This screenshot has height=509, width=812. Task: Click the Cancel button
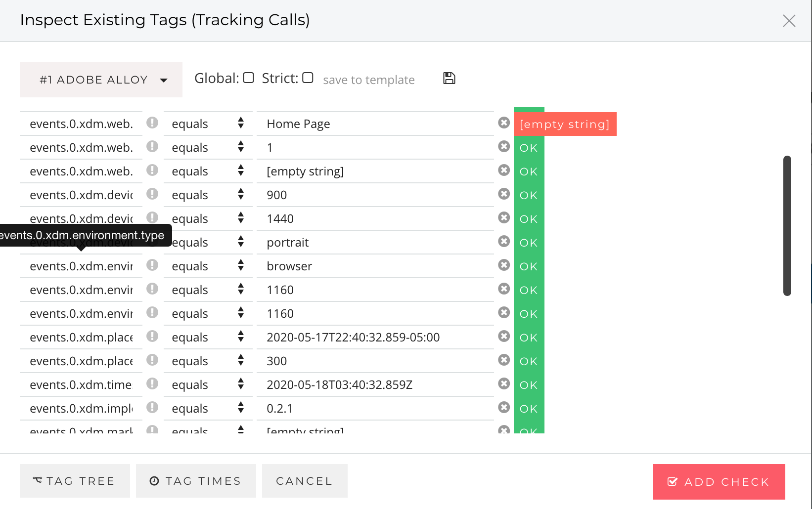(305, 481)
